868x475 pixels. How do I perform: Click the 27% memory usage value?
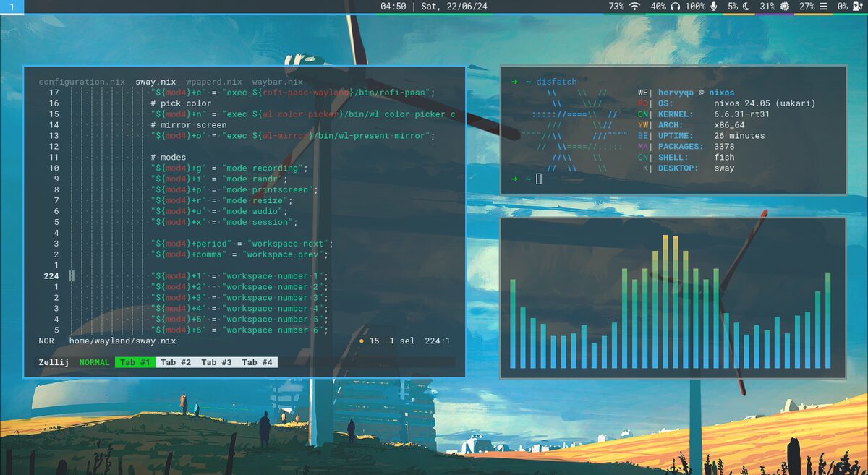807,7
